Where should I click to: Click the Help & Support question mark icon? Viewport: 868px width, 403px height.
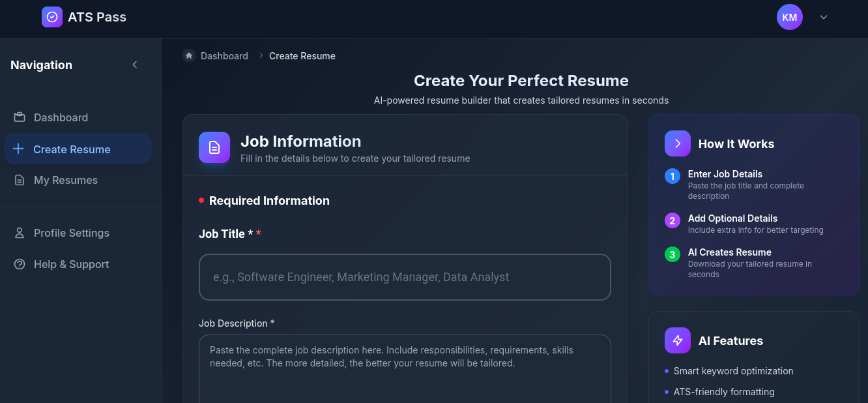[20, 264]
